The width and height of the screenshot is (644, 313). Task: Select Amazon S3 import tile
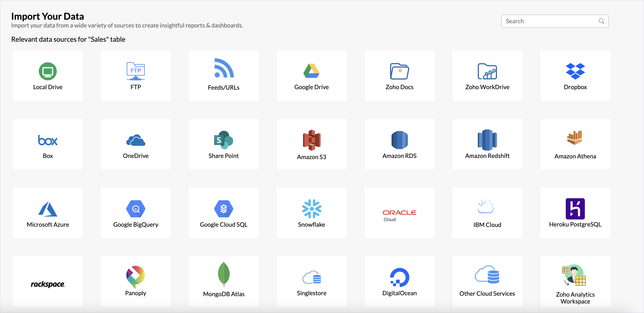pos(311,144)
